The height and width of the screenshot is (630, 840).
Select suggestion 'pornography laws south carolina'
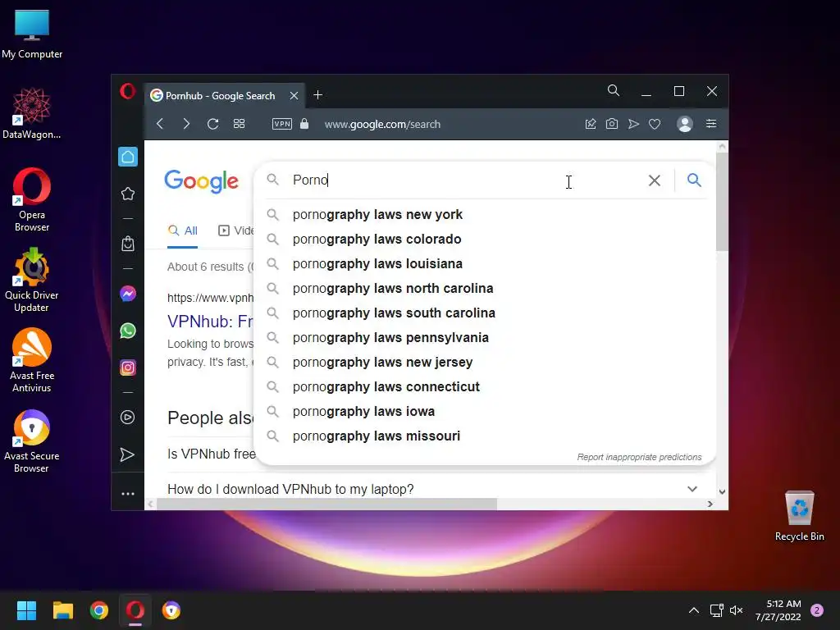tap(485, 313)
